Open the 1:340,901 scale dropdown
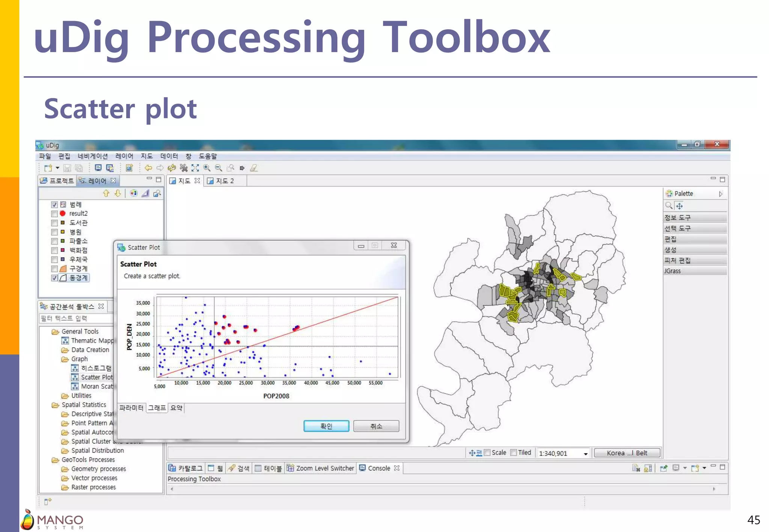769x532 pixels. pos(585,454)
